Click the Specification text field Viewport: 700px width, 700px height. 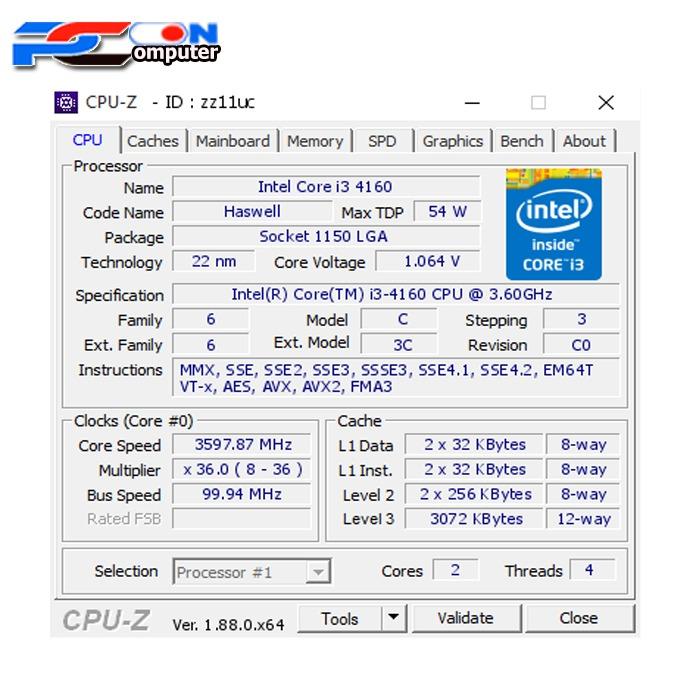tap(395, 295)
